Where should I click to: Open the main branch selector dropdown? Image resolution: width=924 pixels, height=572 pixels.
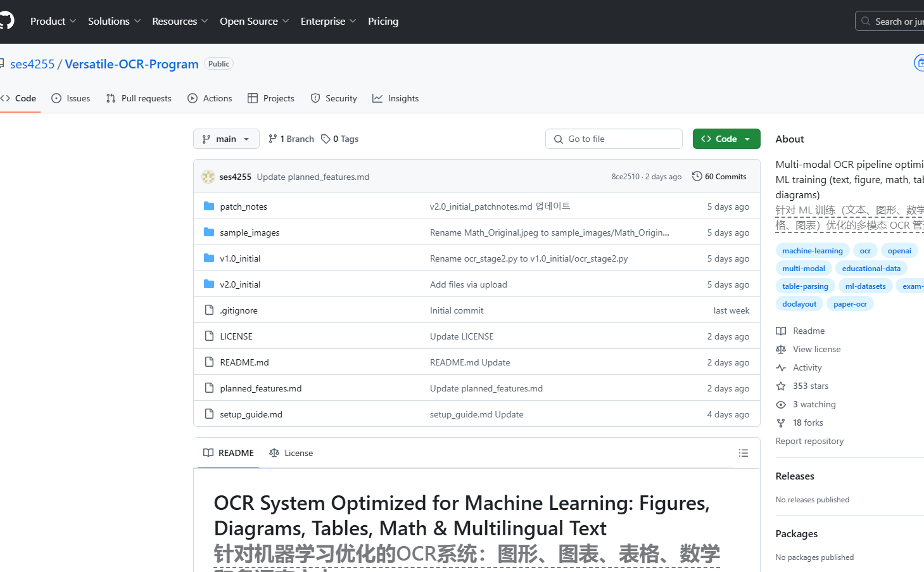[225, 138]
